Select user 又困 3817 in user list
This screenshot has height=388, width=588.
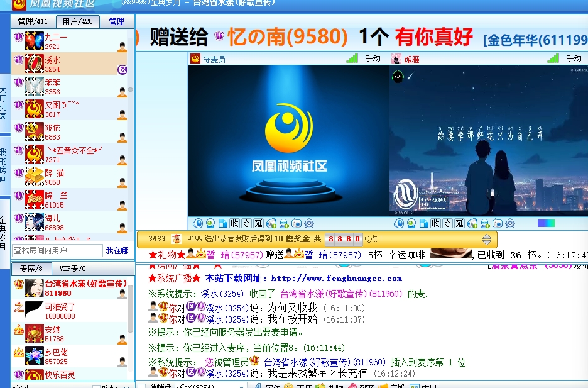click(69, 109)
